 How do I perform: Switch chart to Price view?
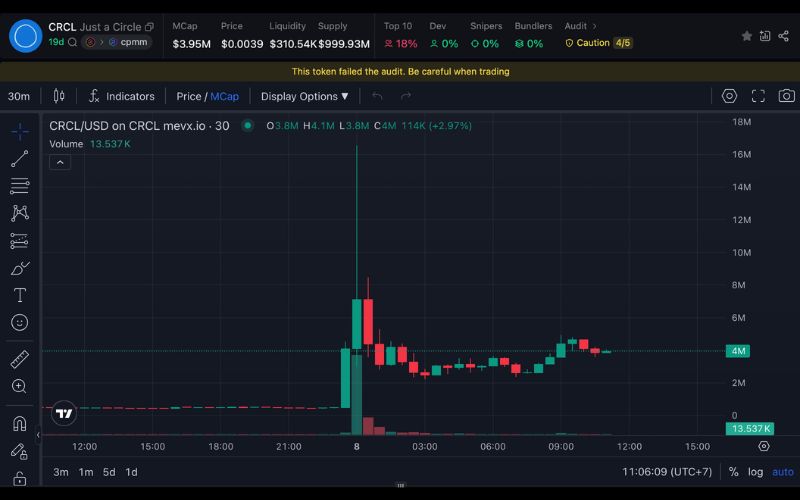[x=189, y=96]
